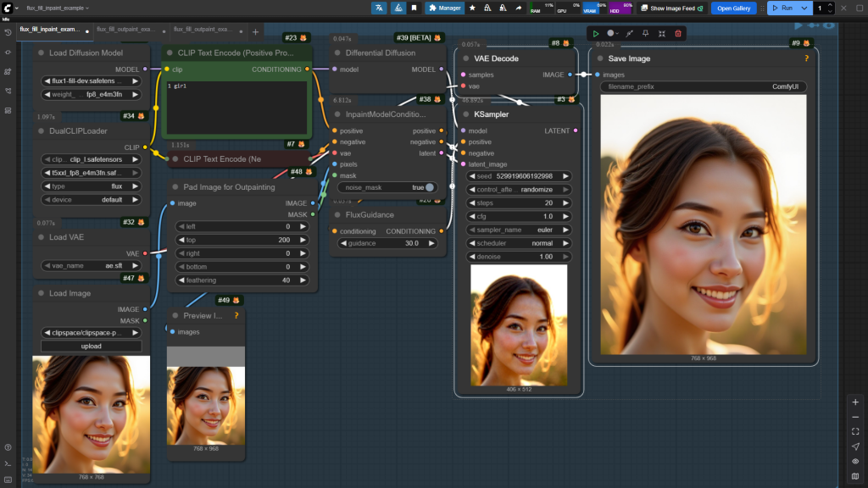Open the scheduler normal selector
The width and height of the screenshot is (868, 488).
coord(519,243)
